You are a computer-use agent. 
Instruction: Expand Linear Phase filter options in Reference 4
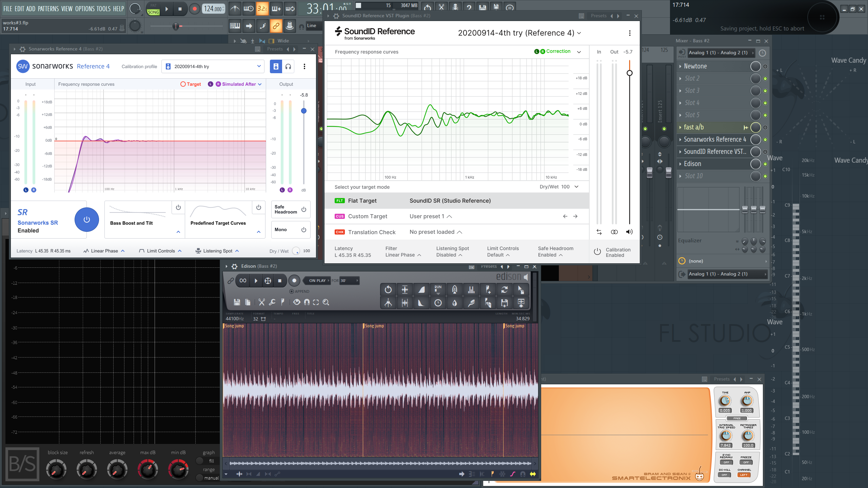click(104, 251)
